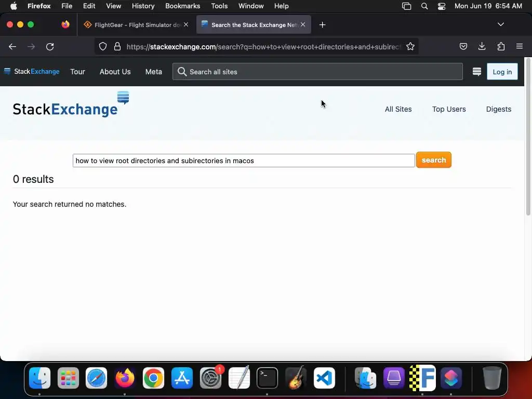
Task: Launch Google Chrome from the Dock
Action: [153, 378]
